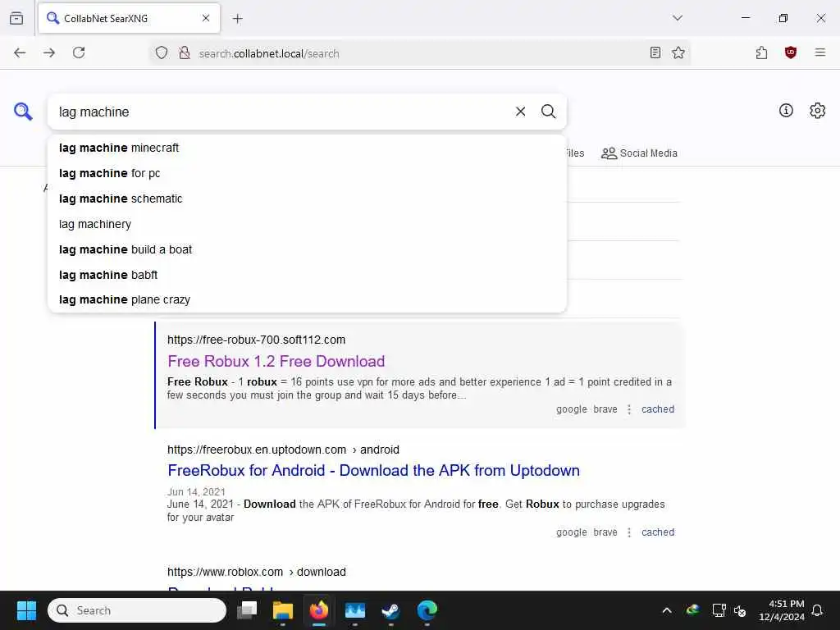Image resolution: width=840 pixels, height=630 pixels.
Task: Choose suggestion 'lag machine babft'
Action: pos(307,275)
